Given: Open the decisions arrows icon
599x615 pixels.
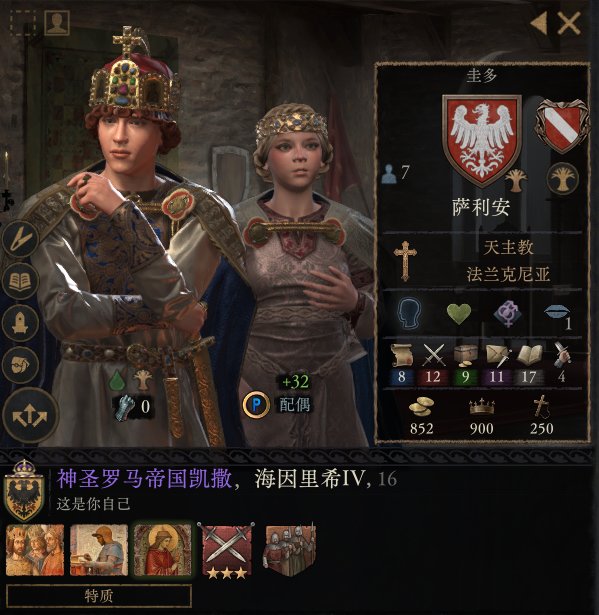Looking at the screenshot, I should click(30, 415).
